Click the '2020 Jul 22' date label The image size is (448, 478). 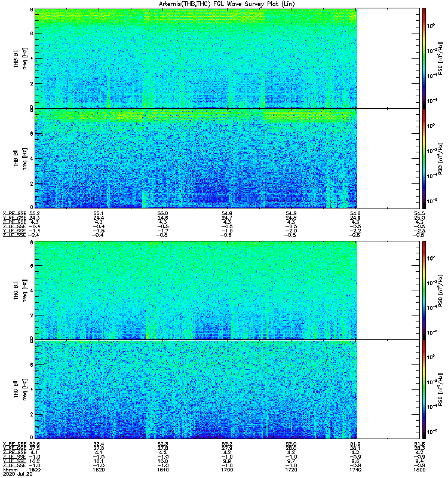(17, 474)
